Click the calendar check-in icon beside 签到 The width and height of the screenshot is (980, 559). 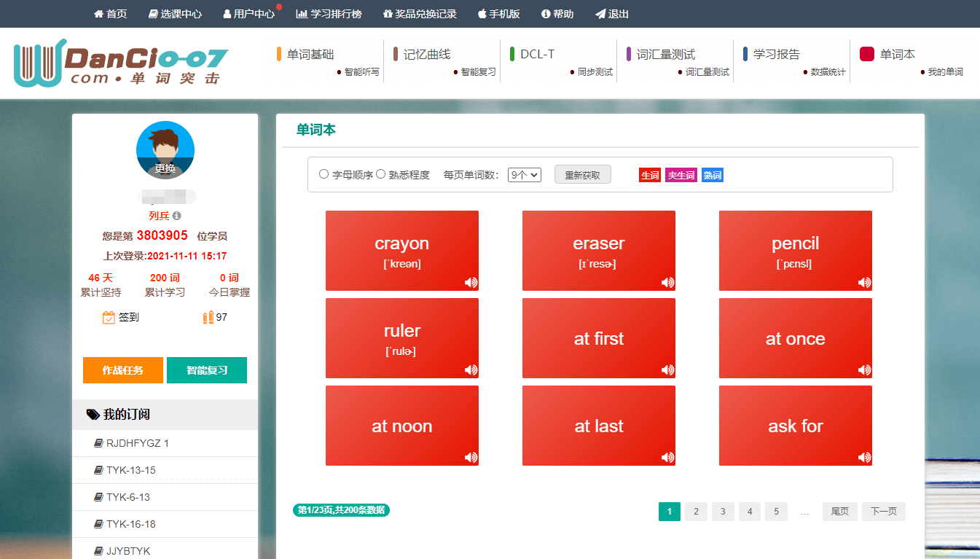tap(109, 317)
